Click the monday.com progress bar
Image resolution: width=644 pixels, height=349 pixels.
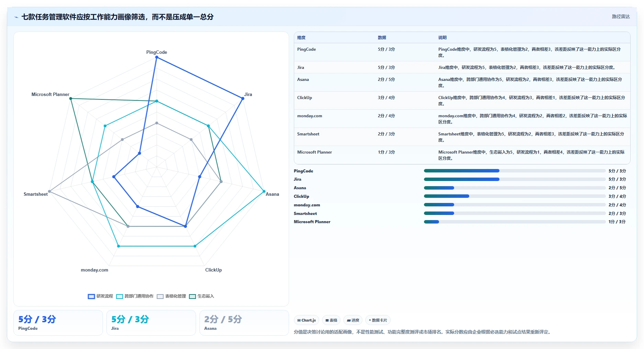(515, 205)
